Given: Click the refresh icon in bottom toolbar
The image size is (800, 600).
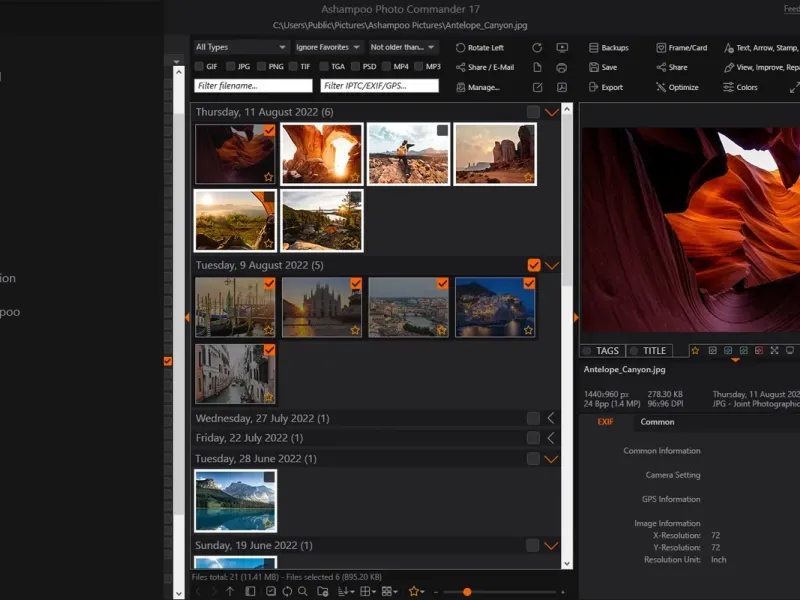Looking at the screenshot, I should tap(287, 591).
